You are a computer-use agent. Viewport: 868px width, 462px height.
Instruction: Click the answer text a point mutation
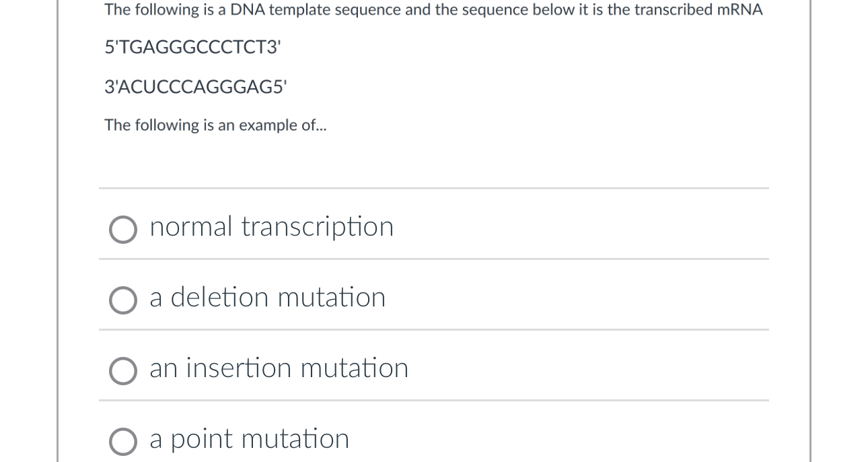tap(249, 438)
